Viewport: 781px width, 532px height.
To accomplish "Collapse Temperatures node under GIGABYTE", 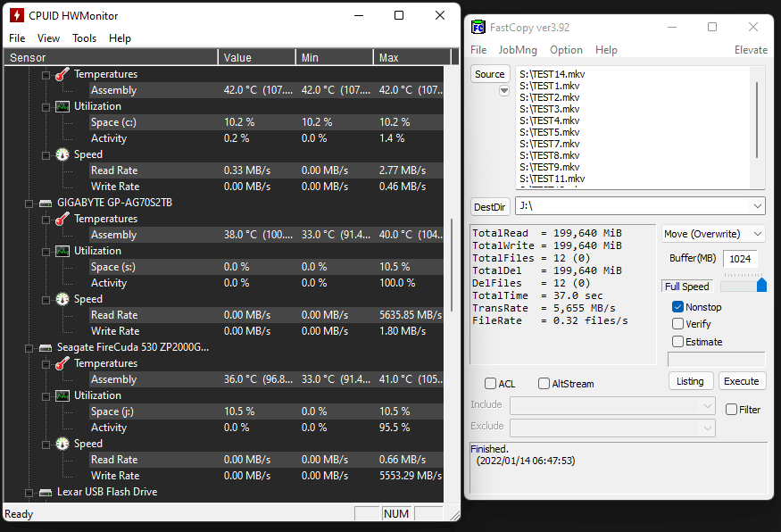I will [x=46, y=220].
